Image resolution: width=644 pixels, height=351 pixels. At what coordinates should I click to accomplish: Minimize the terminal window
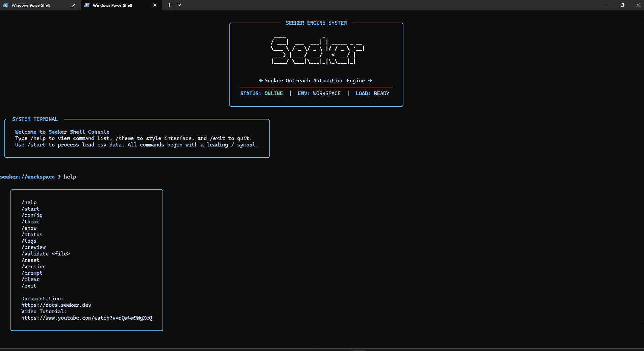607,5
